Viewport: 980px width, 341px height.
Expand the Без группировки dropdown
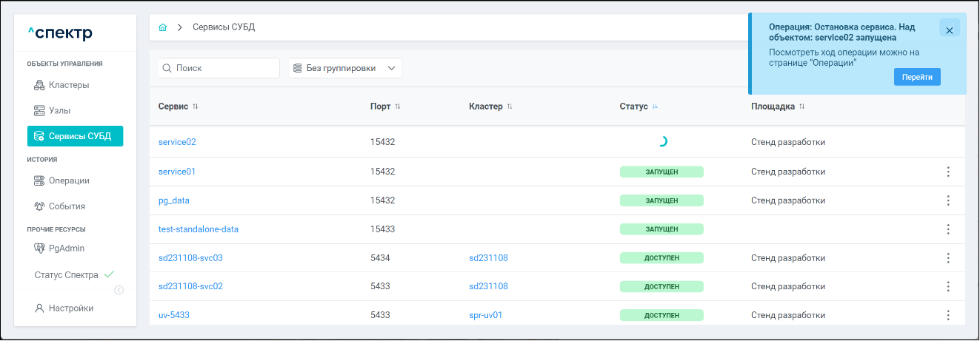(x=344, y=68)
